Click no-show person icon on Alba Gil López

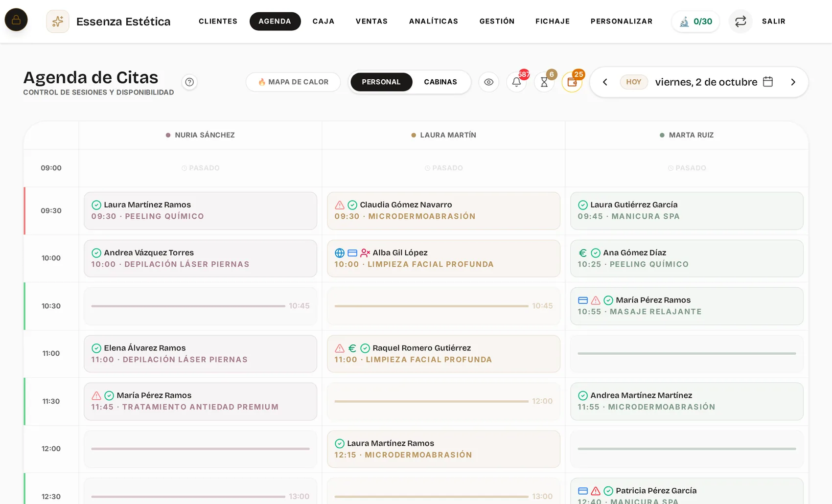(365, 253)
